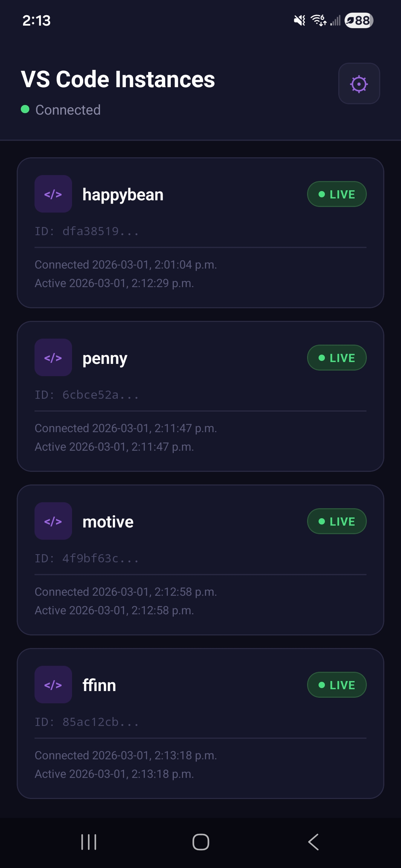Toggle the LIVE badge on penny
Screen dimensions: 401x868
click(x=336, y=357)
